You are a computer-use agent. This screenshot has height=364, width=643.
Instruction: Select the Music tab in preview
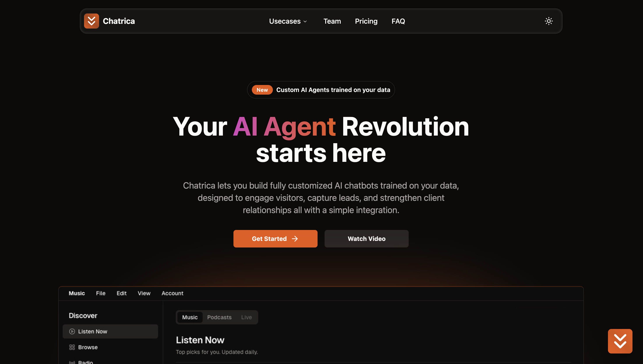coord(190,317)
